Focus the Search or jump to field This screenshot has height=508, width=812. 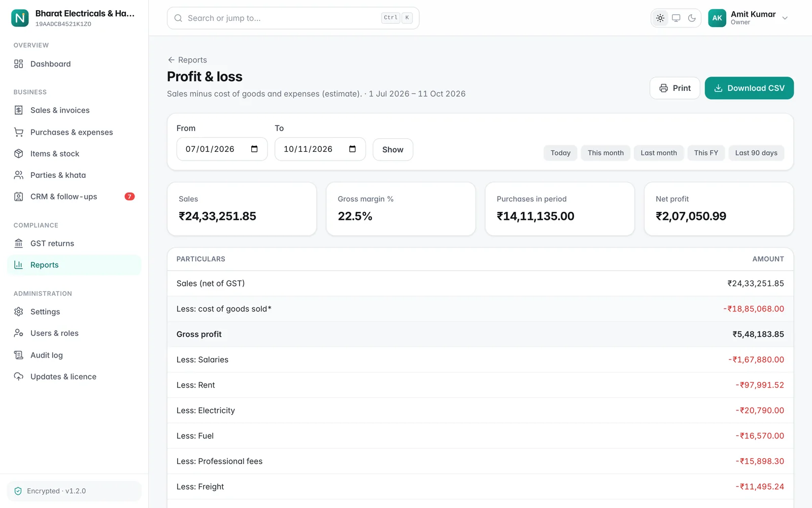293,18
